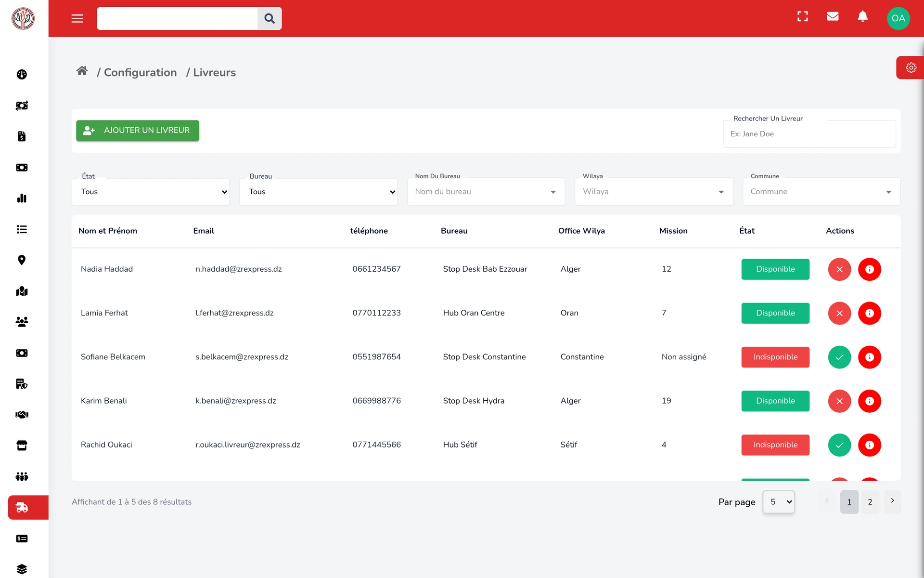
Task: Open the layers stack sidebar icon
Action: coord(22,569)
